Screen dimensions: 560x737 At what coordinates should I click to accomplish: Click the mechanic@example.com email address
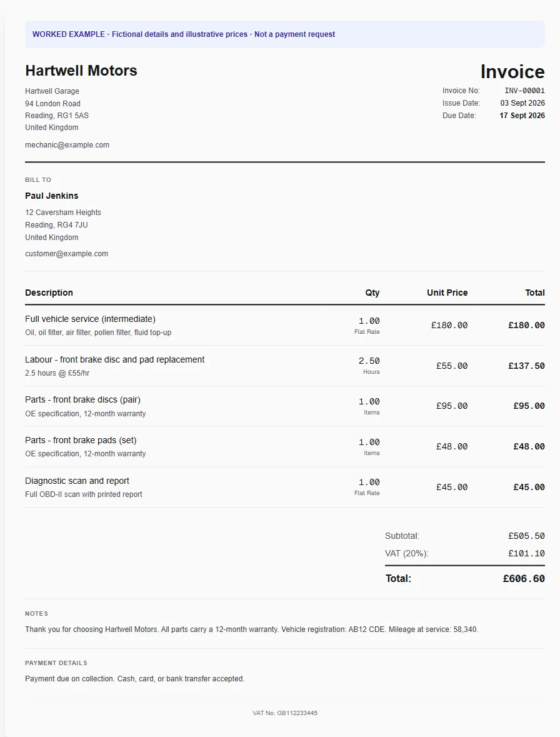[x=67, y=145]
